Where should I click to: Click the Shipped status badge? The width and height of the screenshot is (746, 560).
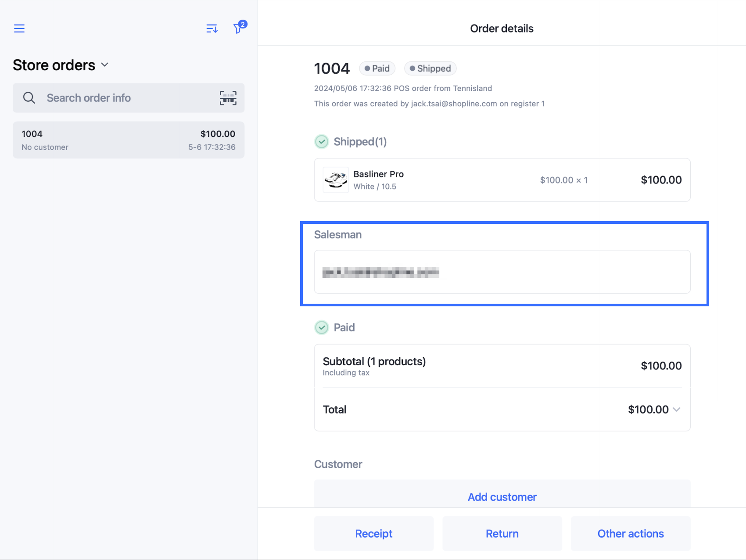click(x=430, y=68)
